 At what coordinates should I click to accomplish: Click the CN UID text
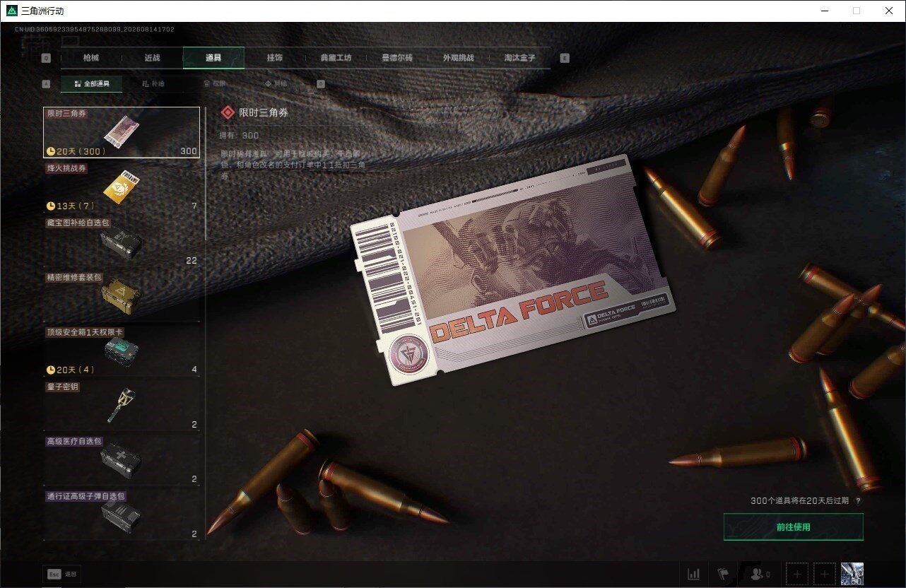tap(95, 30)
